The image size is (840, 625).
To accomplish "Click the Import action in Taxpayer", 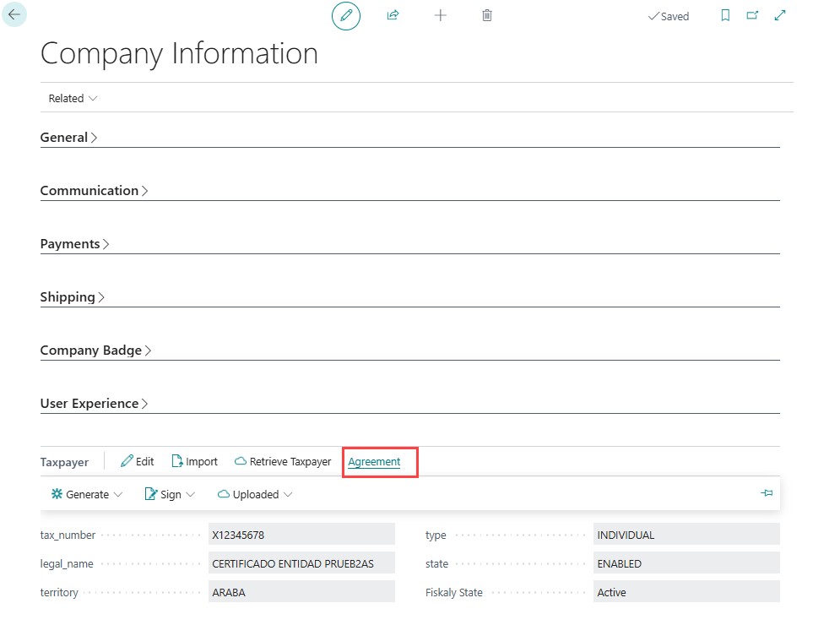I will pos(194,462).
